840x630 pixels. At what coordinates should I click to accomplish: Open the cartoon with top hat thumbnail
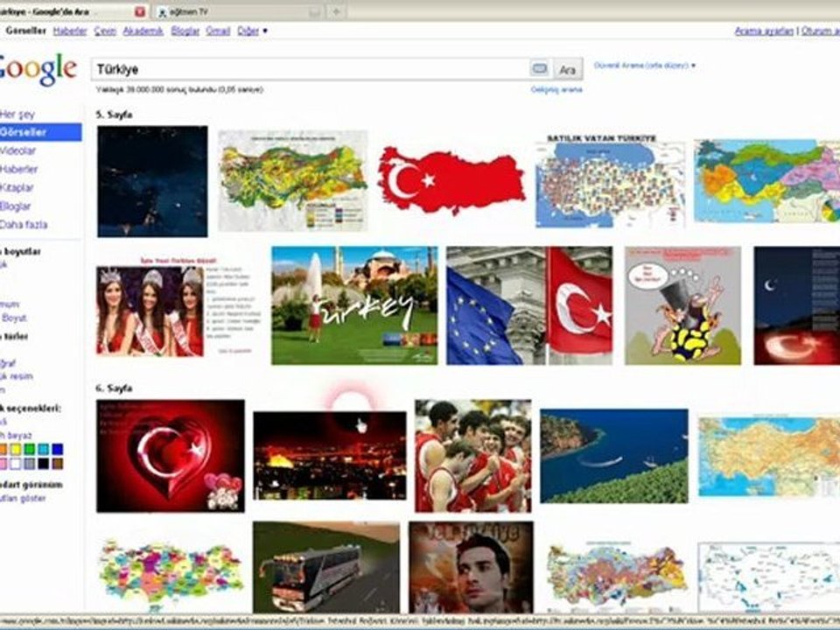[x=683, y=306]
